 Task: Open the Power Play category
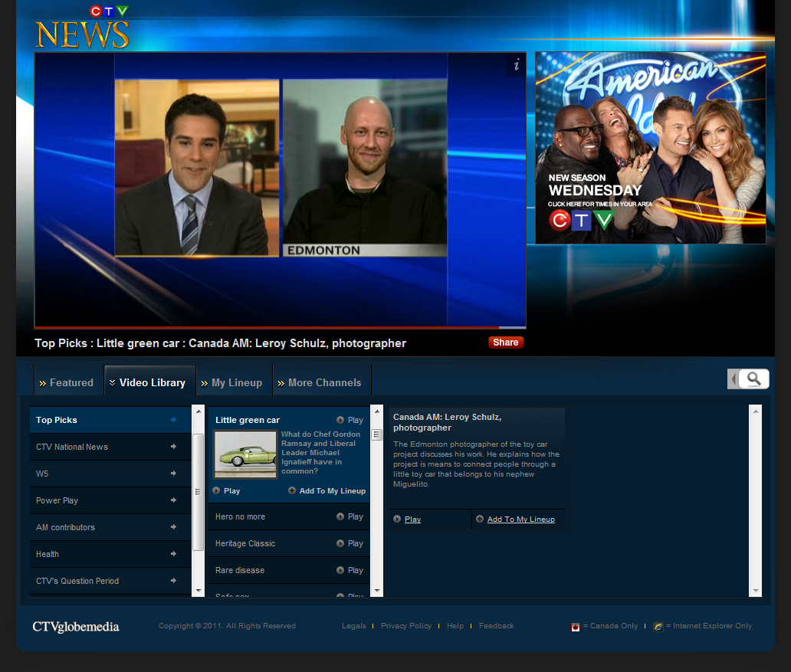click(110, 500)
